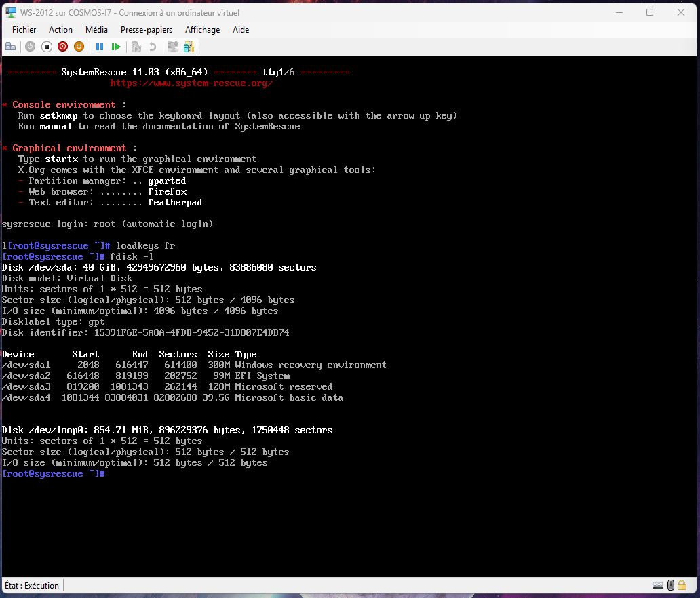Pause the virtual machine with the blue pause icon
Image resolution: width=700 pixels, height=598 pixels.
tap(100, 47)
